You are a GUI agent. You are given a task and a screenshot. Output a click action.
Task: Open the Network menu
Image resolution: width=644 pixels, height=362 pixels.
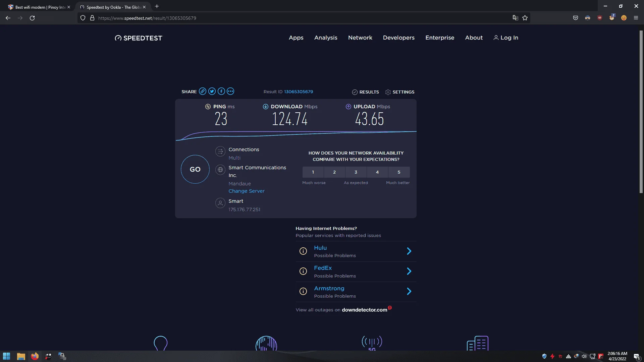(360, 38)
